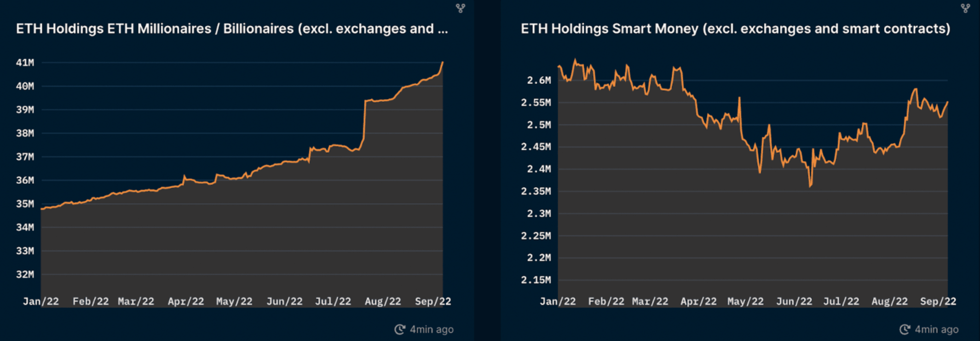
Task: Click peak of Millionaires line at Sep/22
Action: (x=443, y=62)
